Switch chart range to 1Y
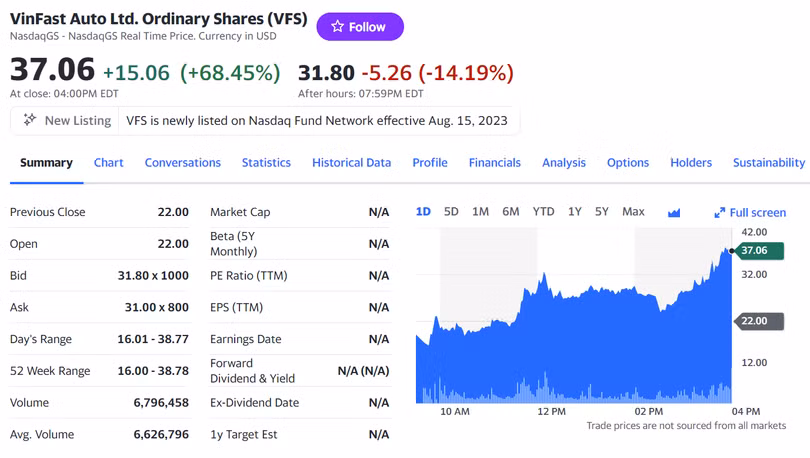 point(574,211)
